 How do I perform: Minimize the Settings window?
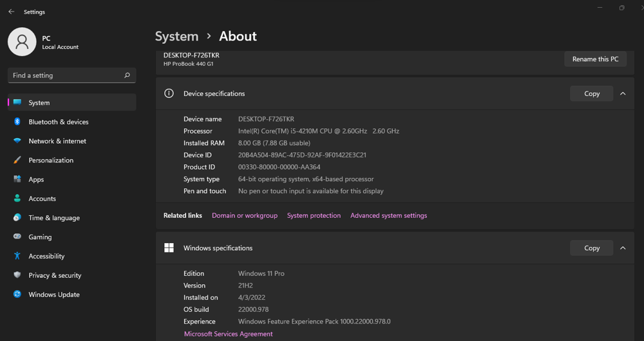click(x=600, y=8)
